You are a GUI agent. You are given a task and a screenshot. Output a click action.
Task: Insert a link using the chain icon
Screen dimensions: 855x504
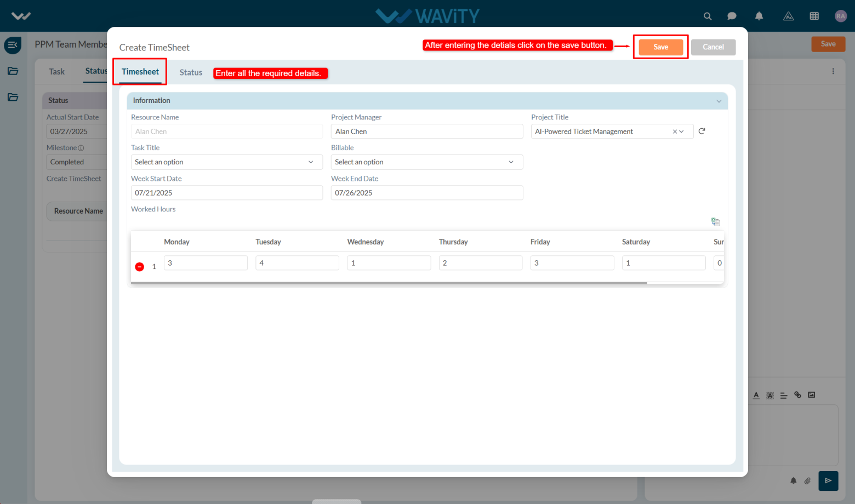point(797,395)
